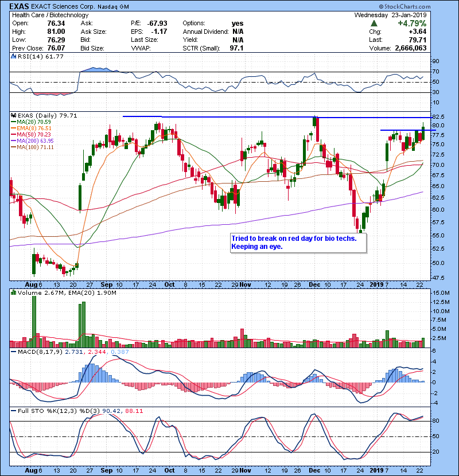Click the Volume 2.67M, EMA(20) 1.90M label
Image resolution: width=459 pixels, height=476 pixels.
coord(67,292)
